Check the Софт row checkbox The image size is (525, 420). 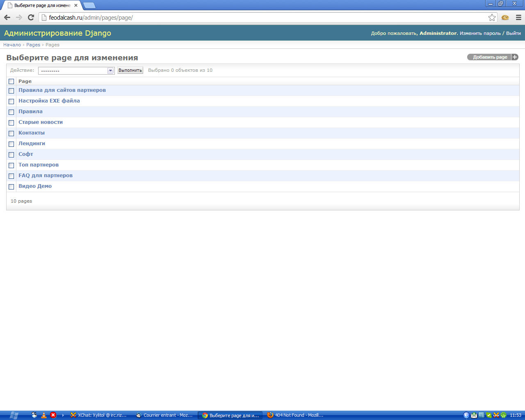11,155
